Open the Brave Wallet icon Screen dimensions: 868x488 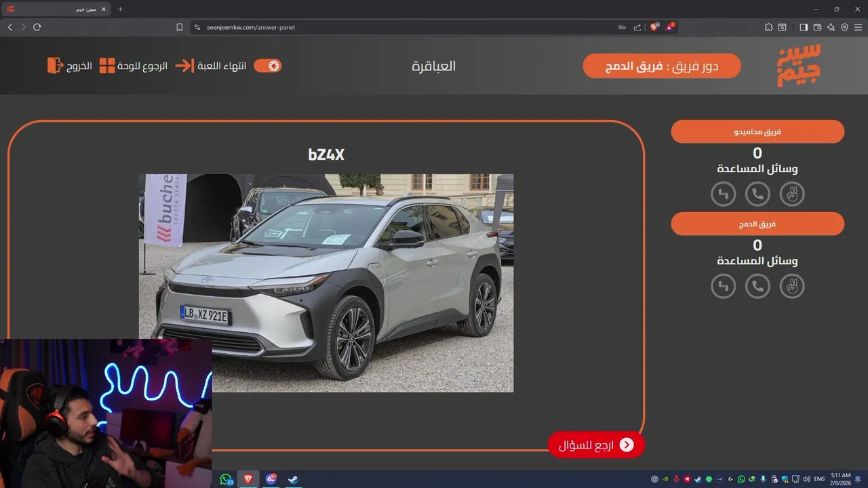click(817, 27)
